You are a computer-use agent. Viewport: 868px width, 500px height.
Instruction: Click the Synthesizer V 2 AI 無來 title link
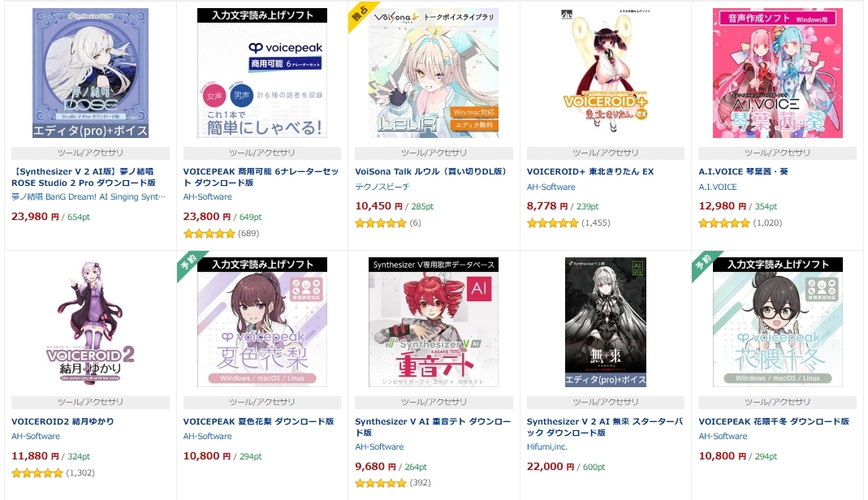pos(605,427)
